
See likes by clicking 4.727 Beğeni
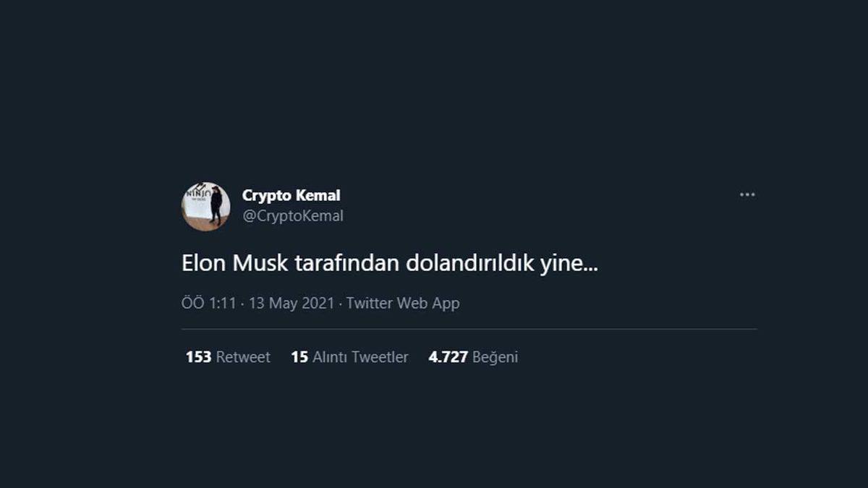coord(473,356)
